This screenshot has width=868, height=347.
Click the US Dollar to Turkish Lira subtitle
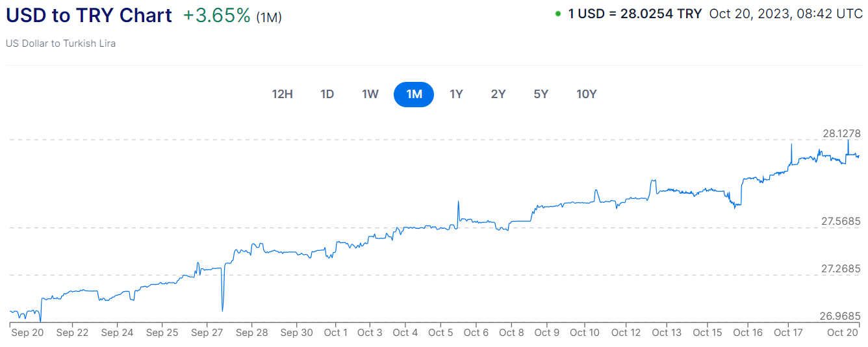(x=61, y=44)
